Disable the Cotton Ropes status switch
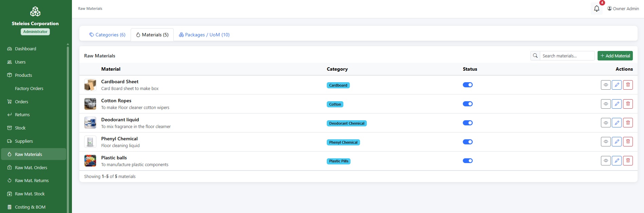 [x=468, y=104]
